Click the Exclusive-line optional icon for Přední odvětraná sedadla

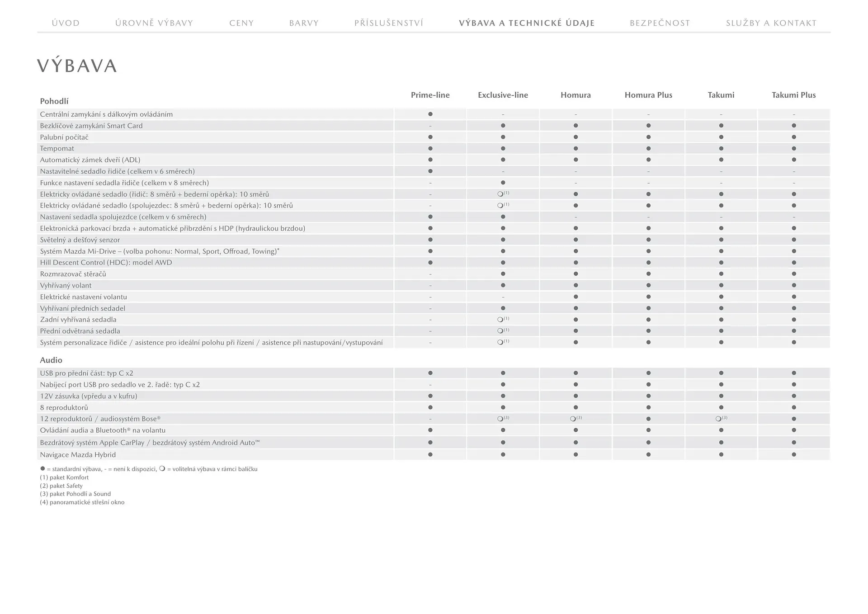(x=500, y=331)
